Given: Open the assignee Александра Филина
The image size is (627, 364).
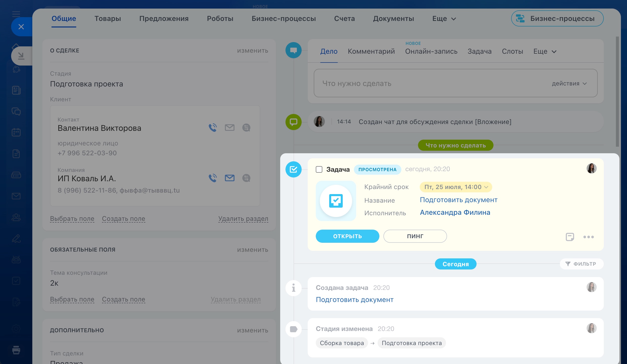Looking at the screenshot, I should [x=455, y=213].
